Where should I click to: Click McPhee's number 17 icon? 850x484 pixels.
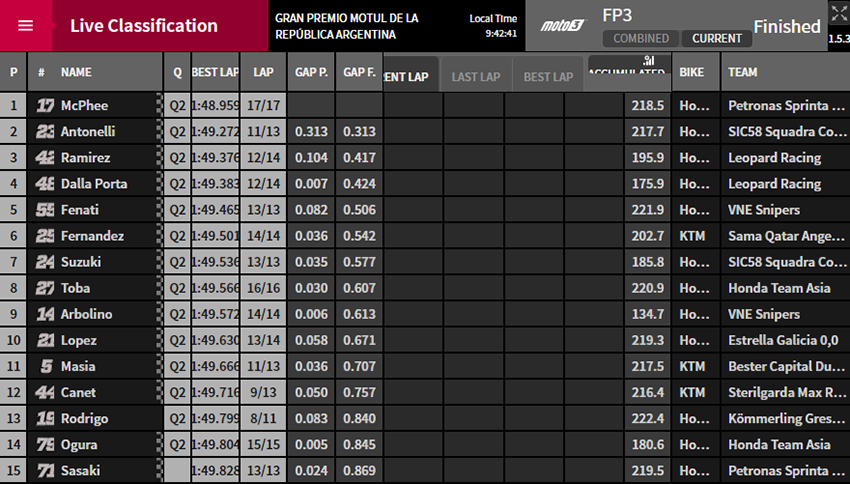[x=45, y=106]
